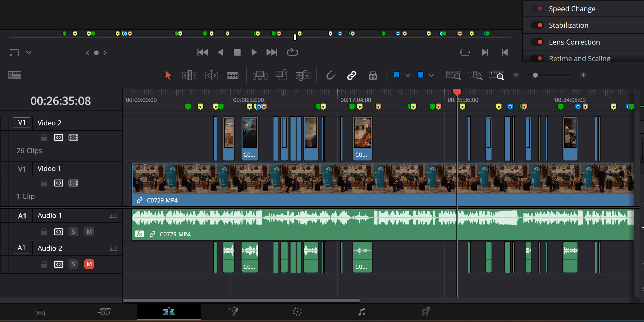Click the Insert Clip icon

coord(260,75)
